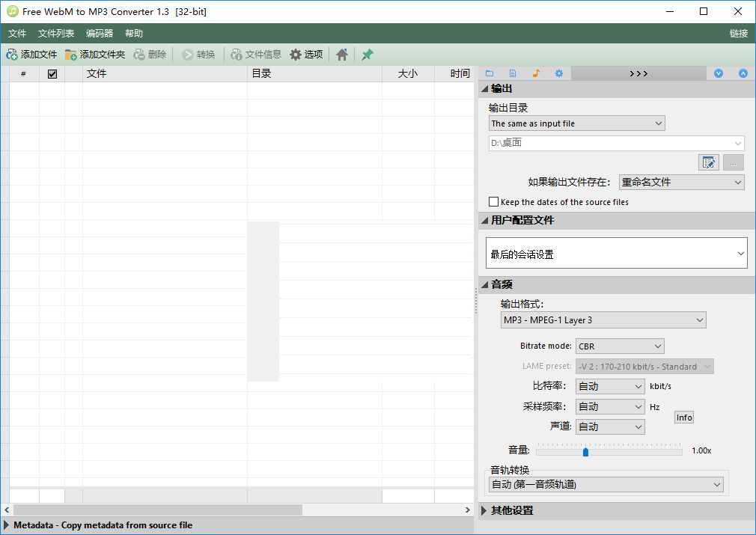Click the horizontal scrollbar thumb

click(x=158, y=510)
